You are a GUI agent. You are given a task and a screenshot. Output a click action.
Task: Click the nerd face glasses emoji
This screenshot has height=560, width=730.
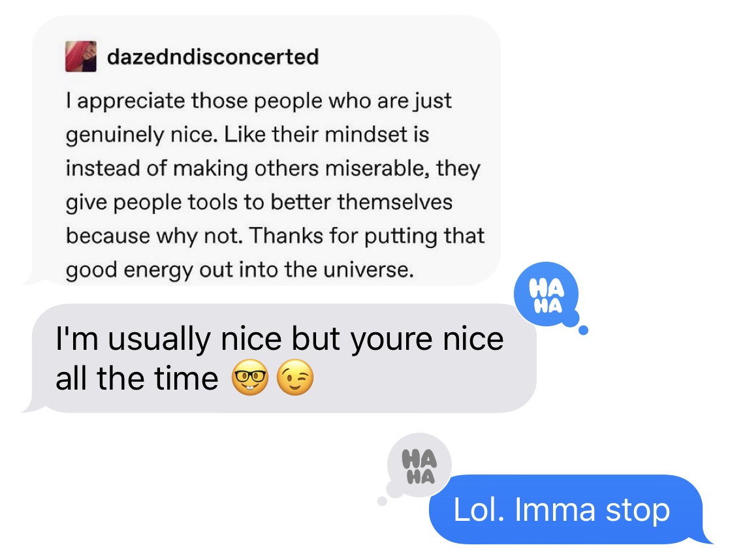(251, 377)
